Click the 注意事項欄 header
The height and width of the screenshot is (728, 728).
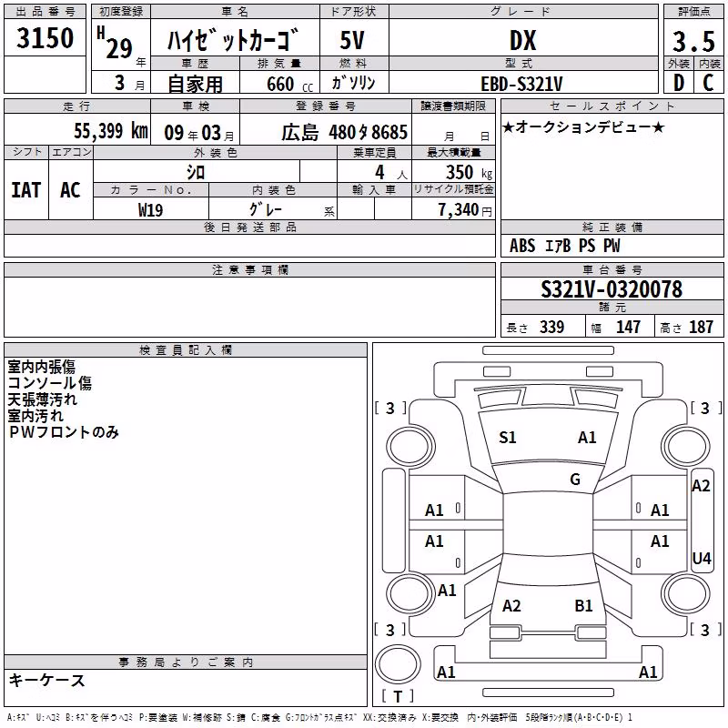249,269
